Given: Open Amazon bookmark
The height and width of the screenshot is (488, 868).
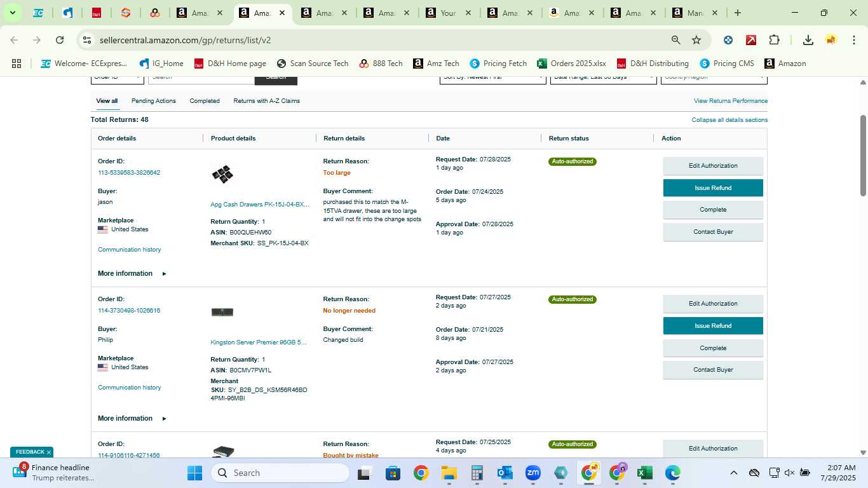Looking at the screenshot, I should [x=785, y=64].
